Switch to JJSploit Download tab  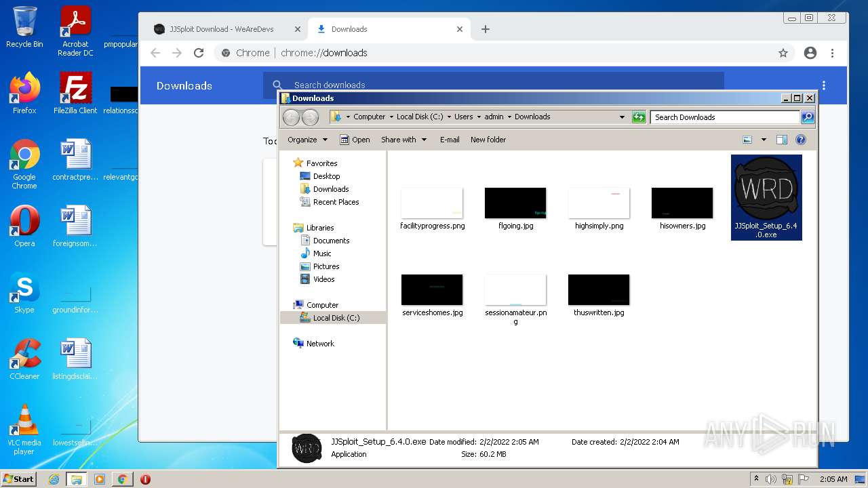point(227,29)
